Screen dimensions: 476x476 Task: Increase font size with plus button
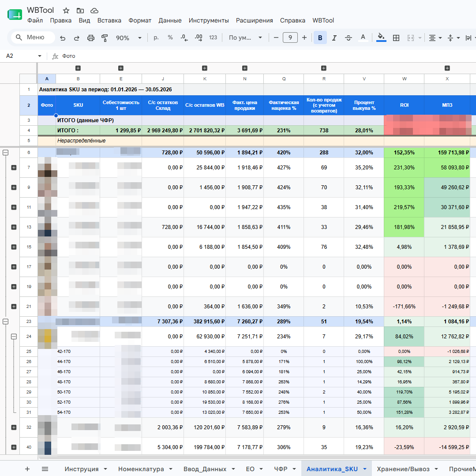304,37
